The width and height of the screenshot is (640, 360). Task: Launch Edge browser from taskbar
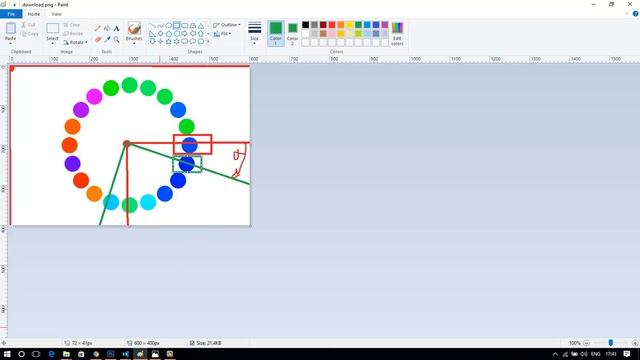click(x=51, y=354)
